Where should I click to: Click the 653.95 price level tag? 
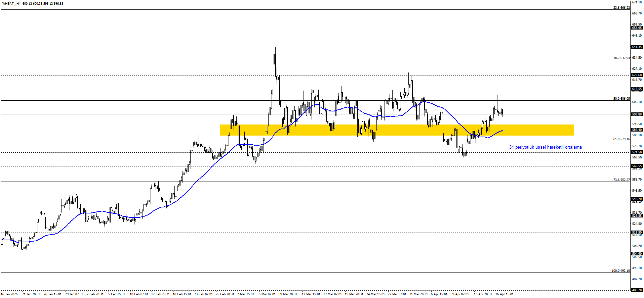tap(637, 28)
